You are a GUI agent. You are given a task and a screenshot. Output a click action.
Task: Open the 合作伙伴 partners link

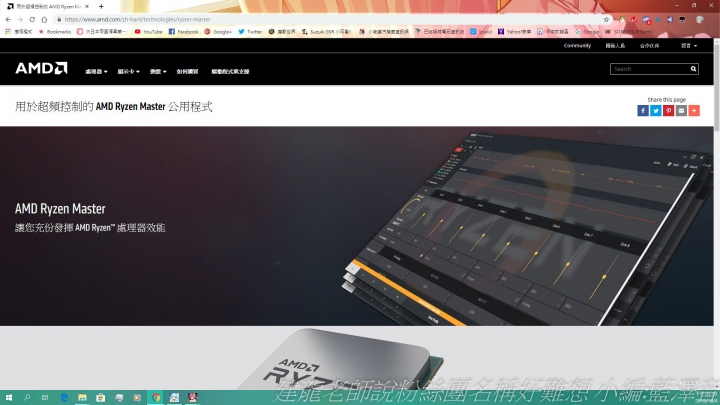[x=649, y=45]
